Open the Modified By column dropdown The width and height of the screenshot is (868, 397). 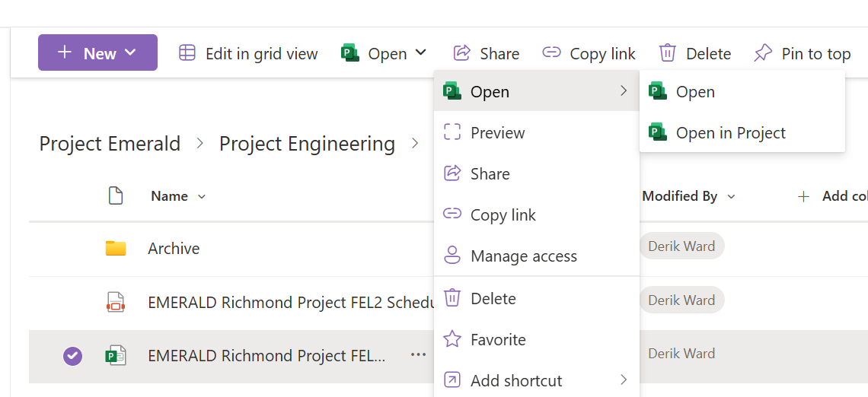(731, 196)
